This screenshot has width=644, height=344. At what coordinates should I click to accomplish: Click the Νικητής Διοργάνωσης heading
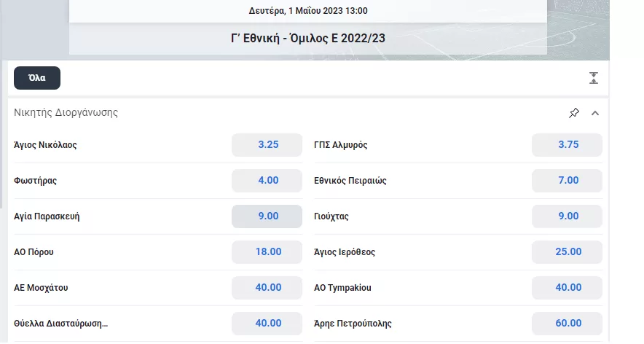66,113
